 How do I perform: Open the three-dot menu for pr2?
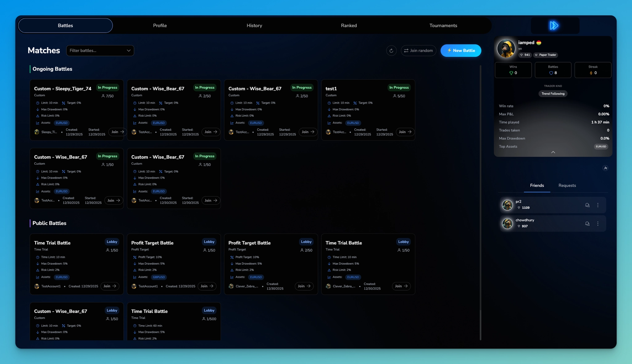coord(598,205)
